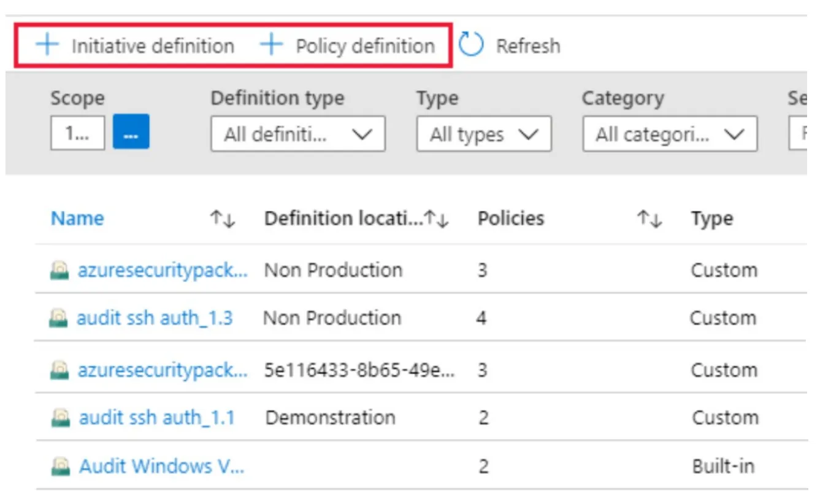This screenshot has height=504, width=831.
Task: Open the blue ellipsis Scope picker button
Action: click(131, 132)
